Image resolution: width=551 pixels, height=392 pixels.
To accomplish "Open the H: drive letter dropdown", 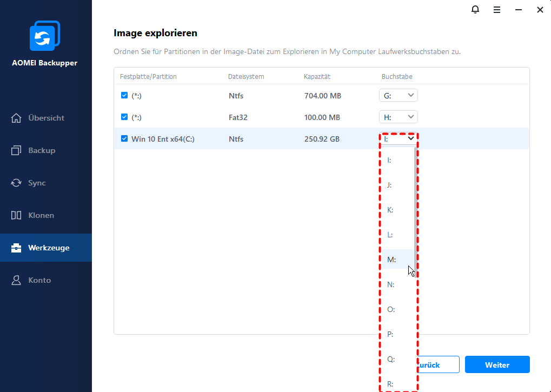I will click(x=398, y=117).
